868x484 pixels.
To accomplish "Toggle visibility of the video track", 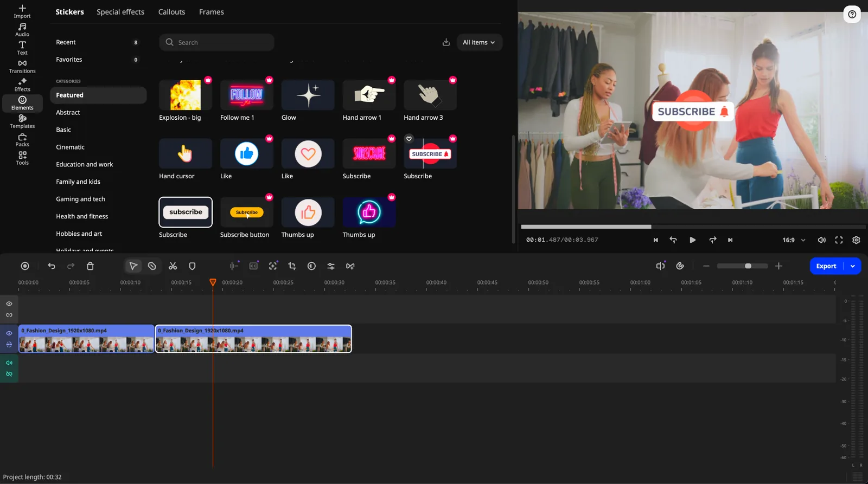I will (x=9, y=333).
